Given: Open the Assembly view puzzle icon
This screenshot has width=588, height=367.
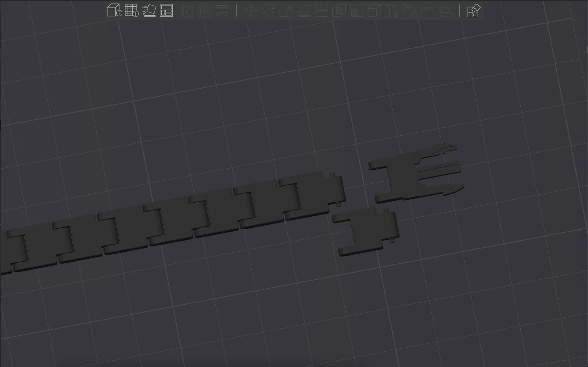Looking at the screenshot, I should (x=474, y=11).
